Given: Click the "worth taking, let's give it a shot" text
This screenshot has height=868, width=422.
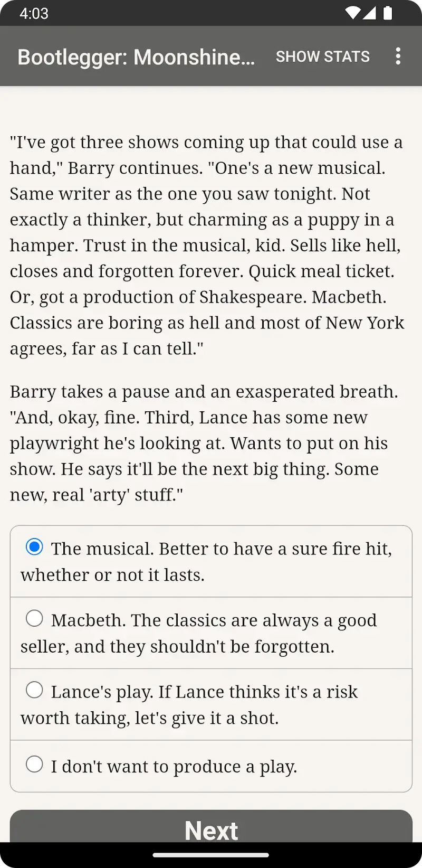Looking at the screenshot, I should [x=149, y=718].
